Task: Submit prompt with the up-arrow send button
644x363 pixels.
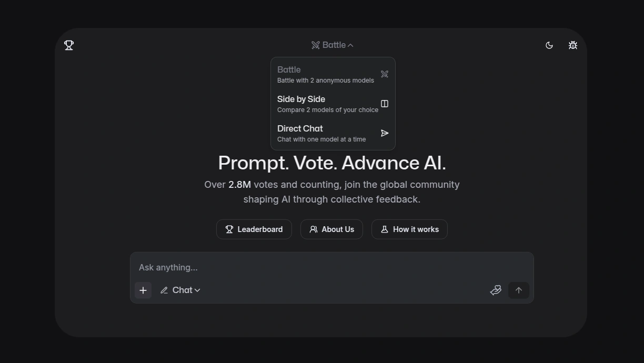Action: coord(519,290)
